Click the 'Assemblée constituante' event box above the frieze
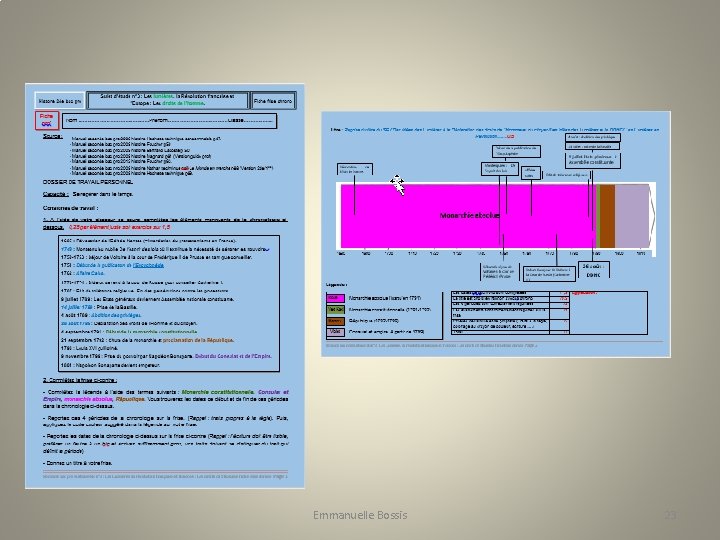 (593, 160)
